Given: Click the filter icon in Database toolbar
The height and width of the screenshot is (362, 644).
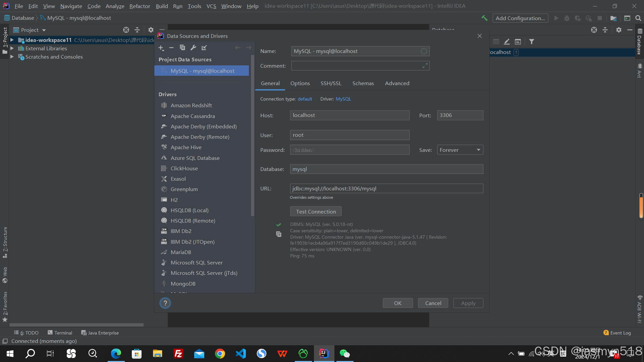Looking at the screenshot, I should click(532, 42).
